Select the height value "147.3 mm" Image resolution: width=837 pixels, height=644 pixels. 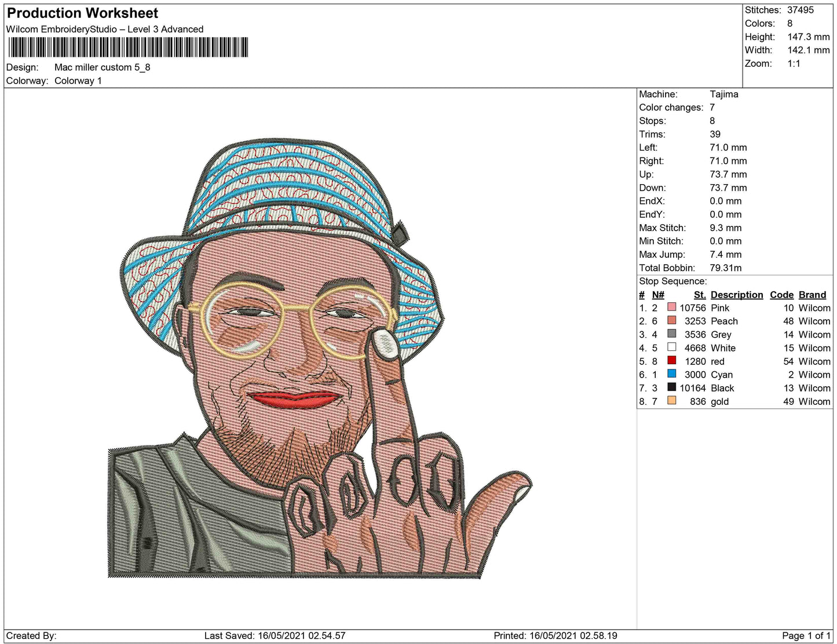click(x=809, y=36)
